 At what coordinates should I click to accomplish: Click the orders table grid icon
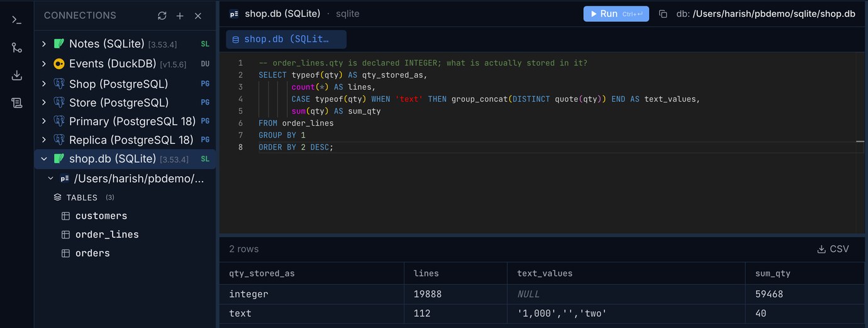65,253
